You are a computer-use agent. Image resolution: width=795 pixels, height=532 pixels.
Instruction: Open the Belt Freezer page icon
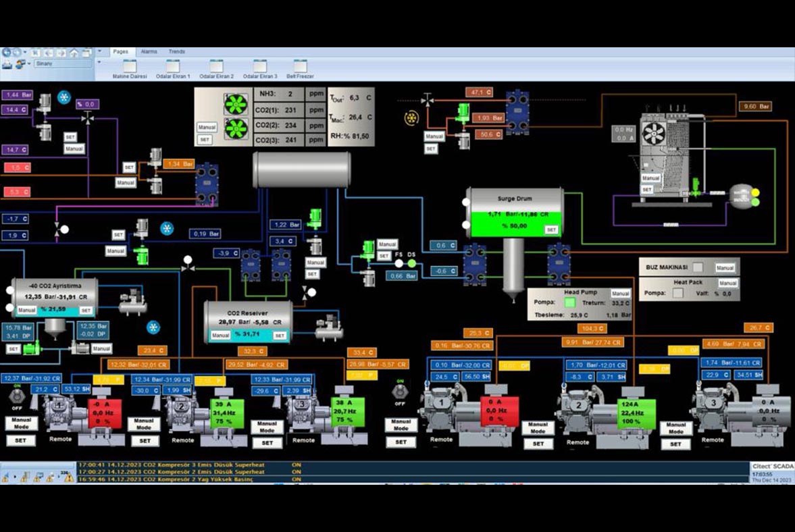(300, 66)
